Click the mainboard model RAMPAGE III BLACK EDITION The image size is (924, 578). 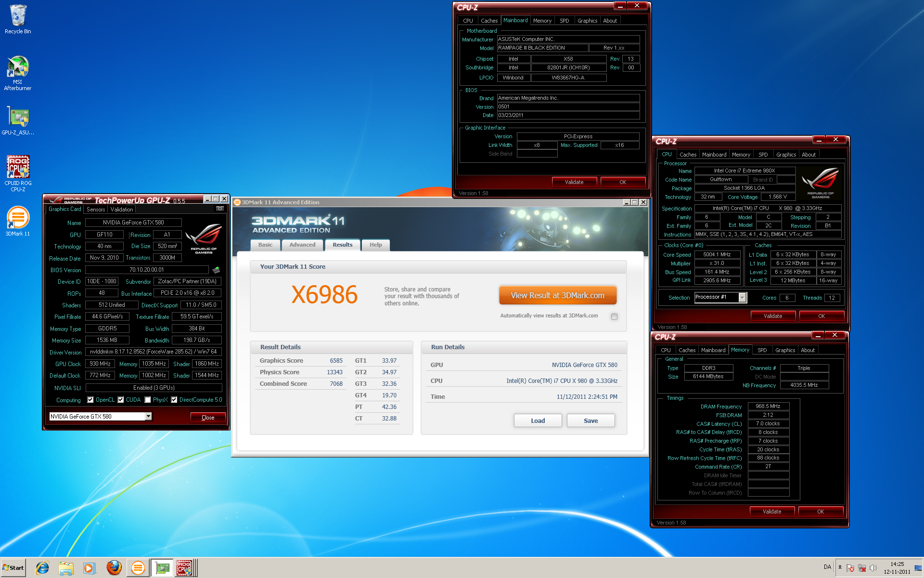click(542, 48)
